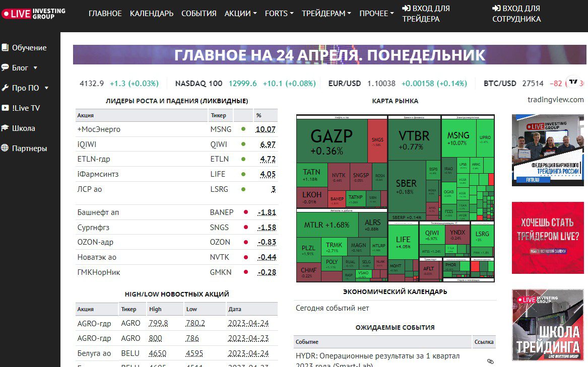The image size is (588, 367).
Task: Click the BTC/USD ticker quote
Action: pyautogui.click(x=533, y=83)
